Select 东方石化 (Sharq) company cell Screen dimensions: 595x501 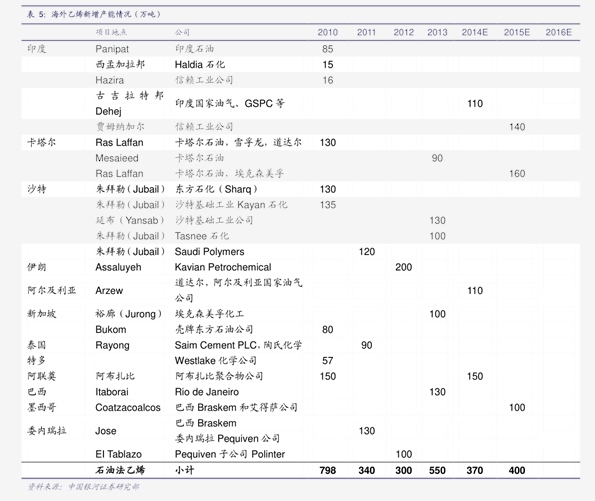pos(216,189)
